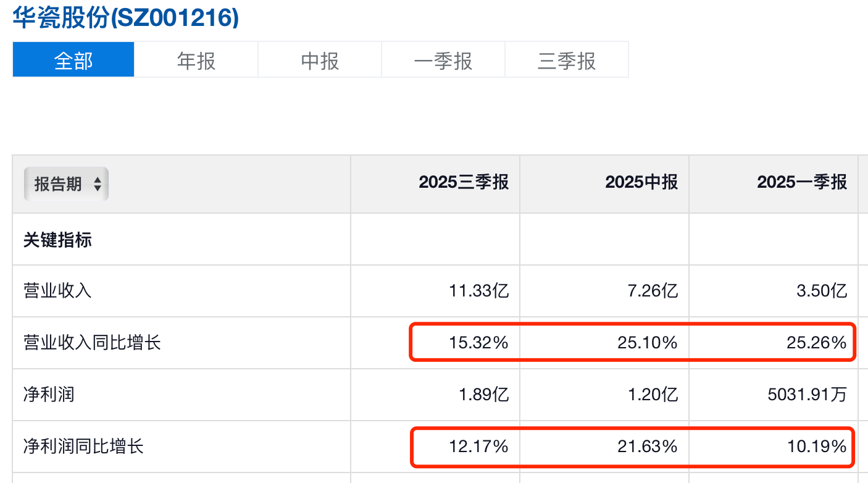Open the 华瓷股份(SZ001216) stock title link
Viewport: 868px width, 483px height.
coord(125,18)
